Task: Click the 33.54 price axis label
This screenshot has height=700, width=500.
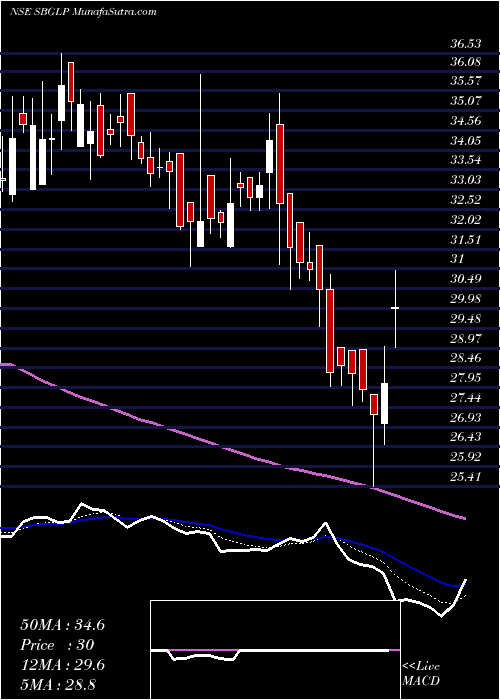Action: point(466,160)
